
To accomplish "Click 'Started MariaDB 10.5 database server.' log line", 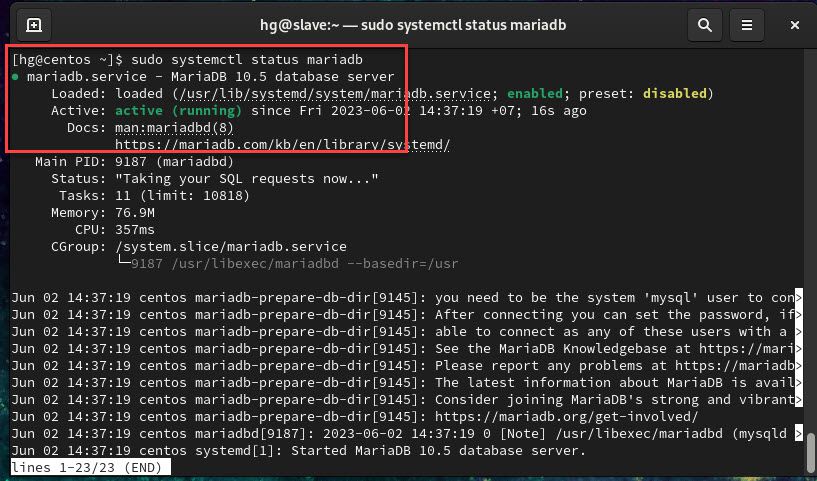I will (x=299, y=450).
